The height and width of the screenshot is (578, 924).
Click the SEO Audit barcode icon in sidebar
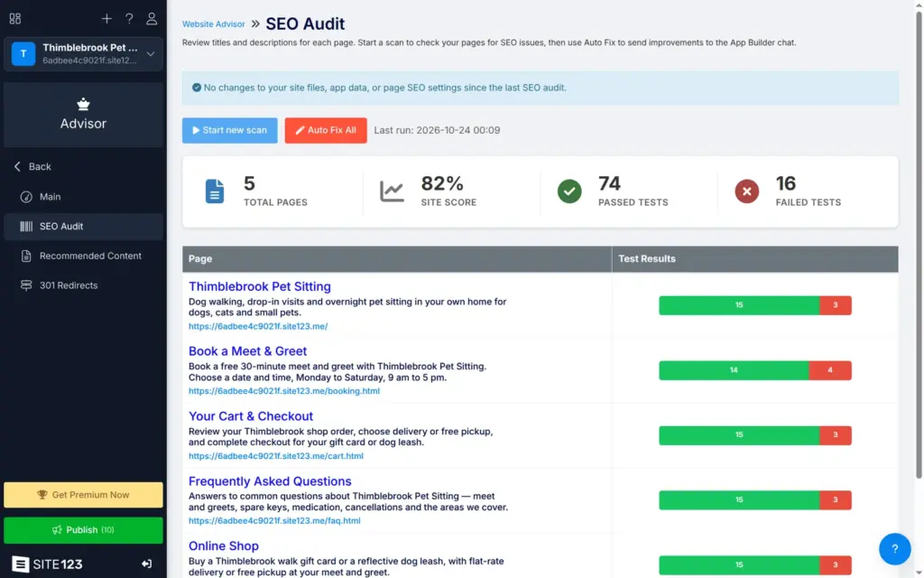click(26, 227)
